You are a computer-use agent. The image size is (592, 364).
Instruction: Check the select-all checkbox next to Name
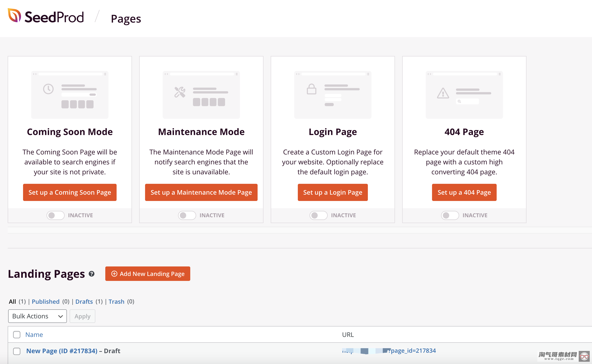(17, 335)
